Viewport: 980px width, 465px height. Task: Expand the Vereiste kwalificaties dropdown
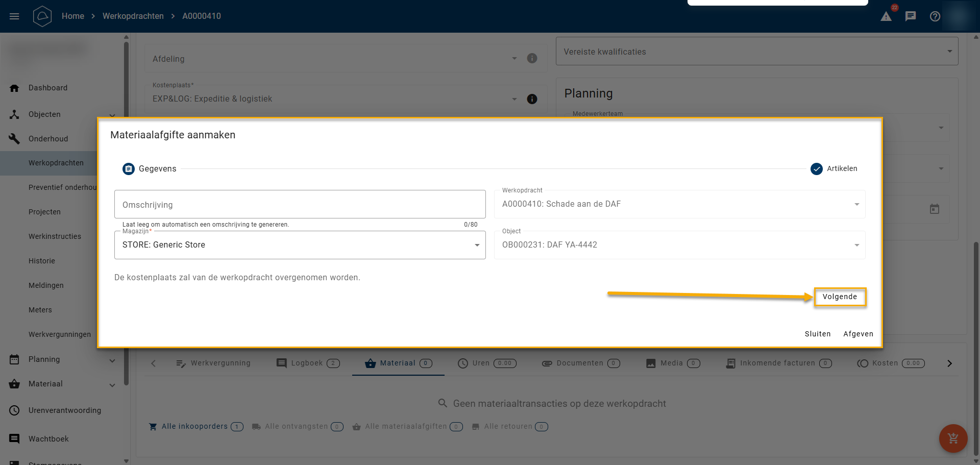click(x=756, y=52)
